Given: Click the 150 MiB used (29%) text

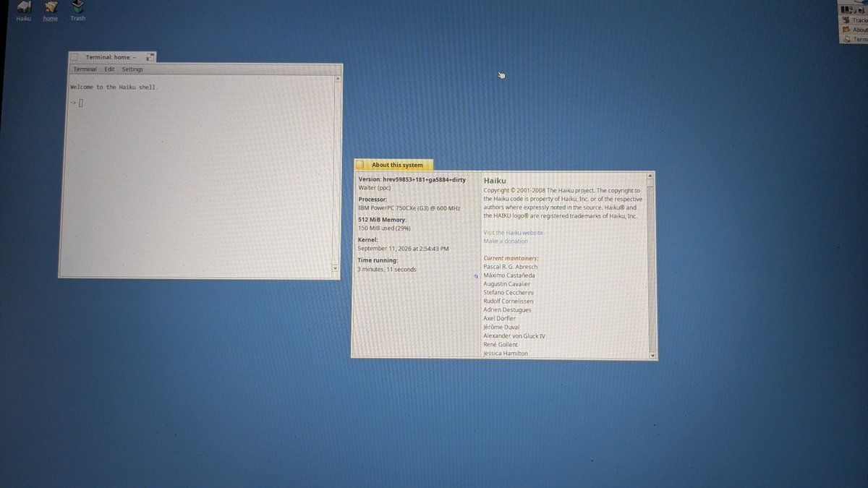Looking at the screenshot, I should [384, 228].
